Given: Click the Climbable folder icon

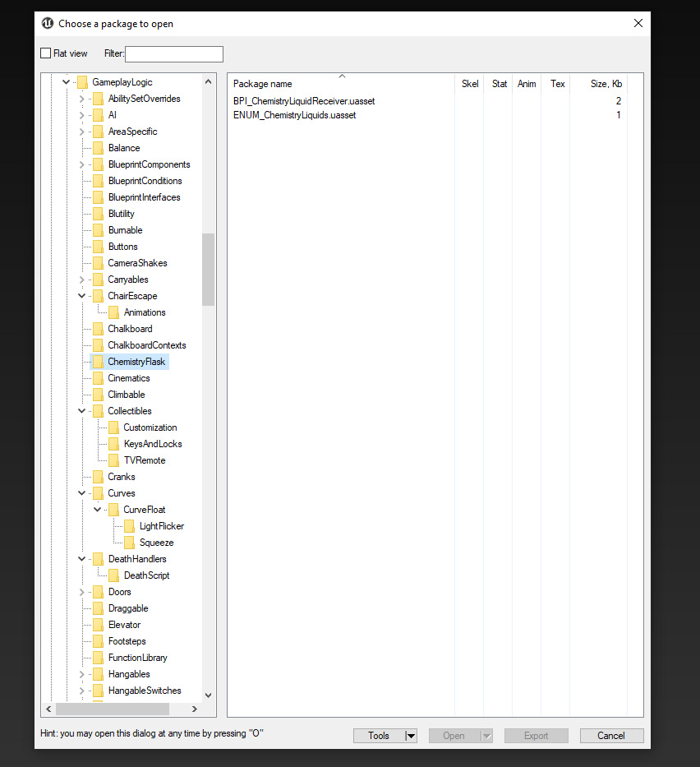Looking at the screenshot, I should coord(99,395).
